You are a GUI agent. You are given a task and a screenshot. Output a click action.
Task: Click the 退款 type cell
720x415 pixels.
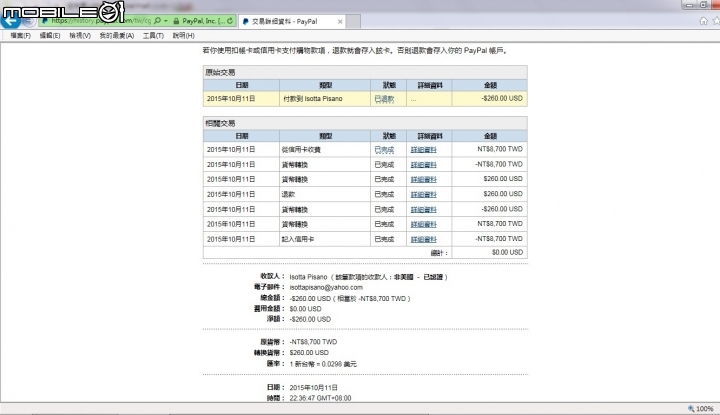click(325, 195)
